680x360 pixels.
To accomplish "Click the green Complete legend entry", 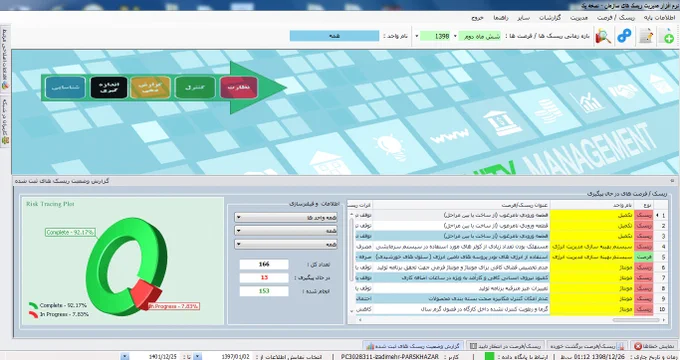I will 58,305.
